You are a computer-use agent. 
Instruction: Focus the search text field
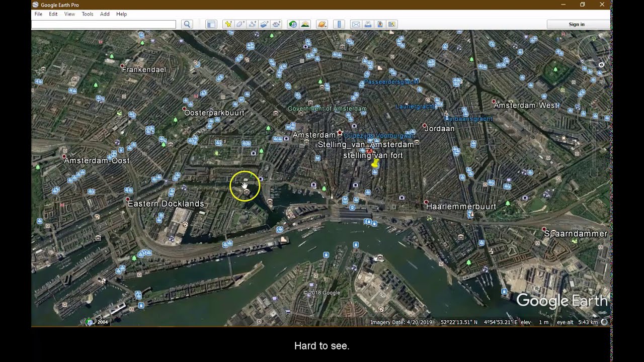click(104, 24)
